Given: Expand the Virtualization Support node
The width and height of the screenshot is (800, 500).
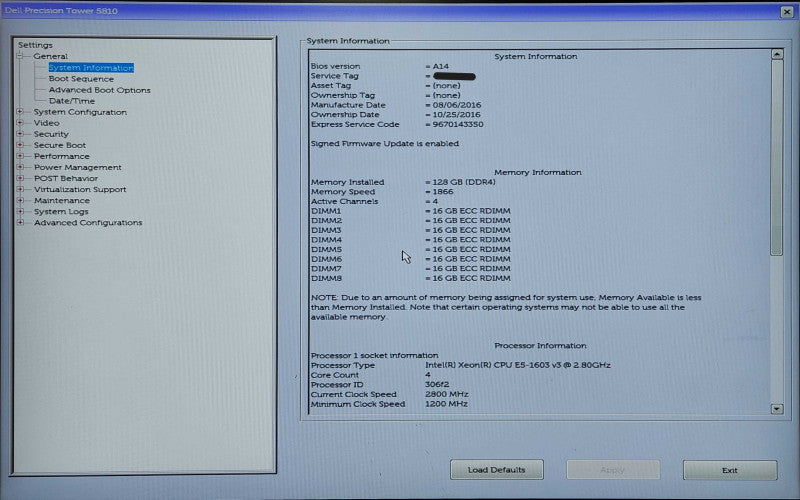Looking at the screenshot, I should point(20,189).
